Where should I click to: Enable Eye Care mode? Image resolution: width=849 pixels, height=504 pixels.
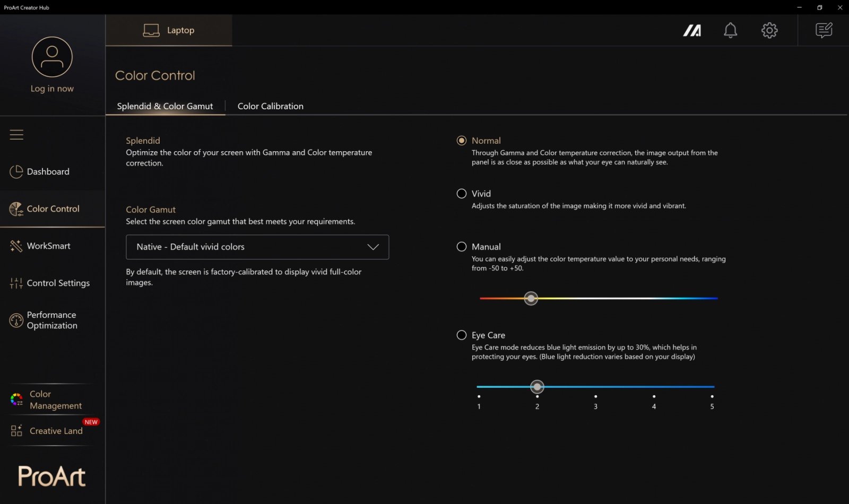point(461,335)
